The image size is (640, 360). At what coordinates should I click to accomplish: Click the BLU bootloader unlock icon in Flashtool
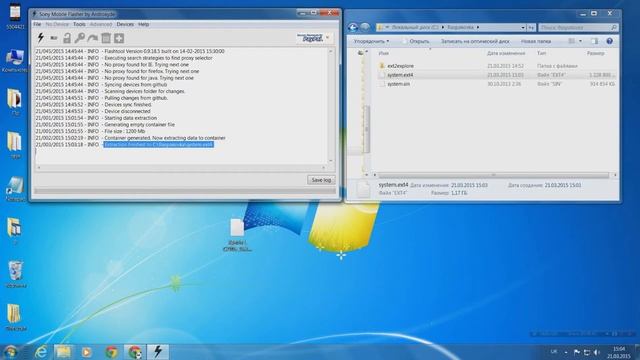(53, 38)
